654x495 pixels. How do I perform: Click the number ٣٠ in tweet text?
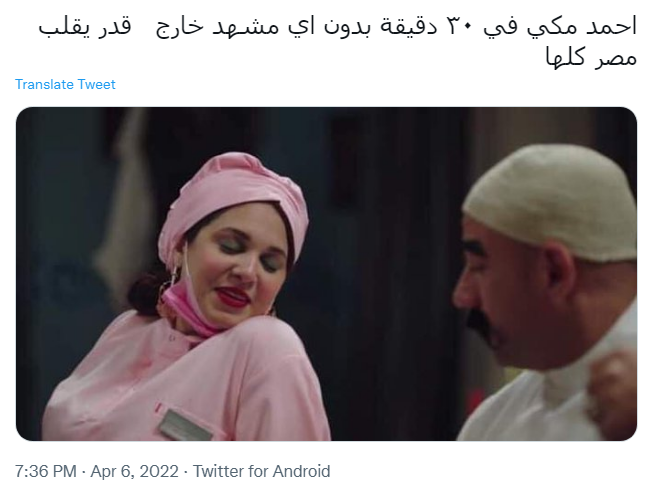459,26
